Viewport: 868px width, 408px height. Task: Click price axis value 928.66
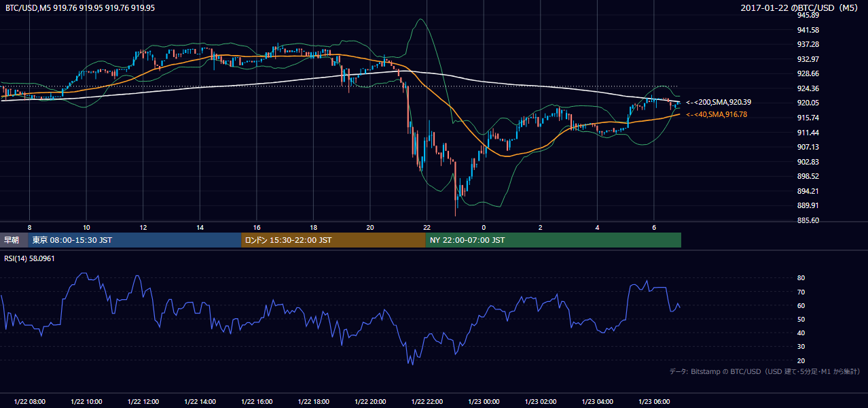pyautogui.click(x=808, y=73)
